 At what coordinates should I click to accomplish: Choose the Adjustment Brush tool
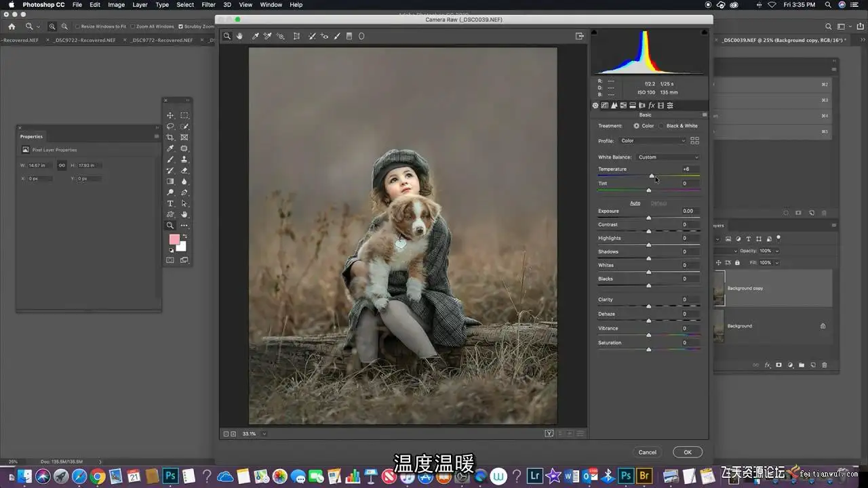[x=337, y=36]
